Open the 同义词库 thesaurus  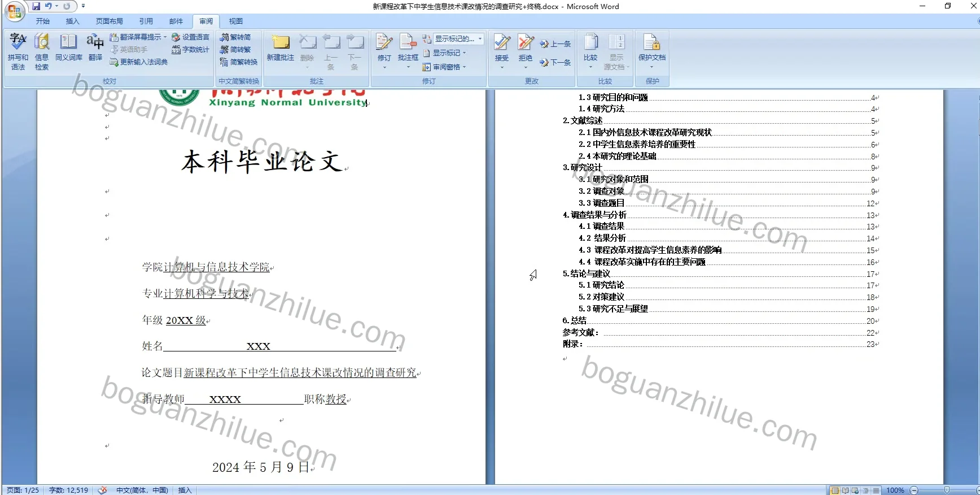tap(69, 47)
